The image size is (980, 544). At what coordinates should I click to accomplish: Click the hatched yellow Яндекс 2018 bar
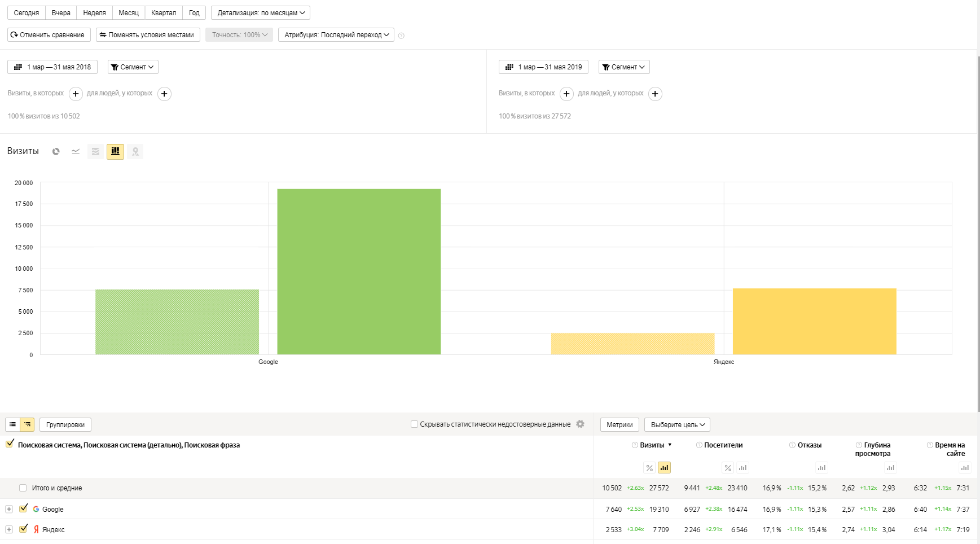click(x=633, y=344)
